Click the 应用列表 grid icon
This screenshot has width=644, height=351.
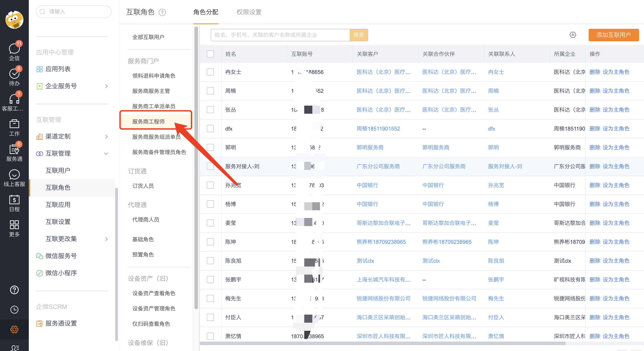click(40, 69)
